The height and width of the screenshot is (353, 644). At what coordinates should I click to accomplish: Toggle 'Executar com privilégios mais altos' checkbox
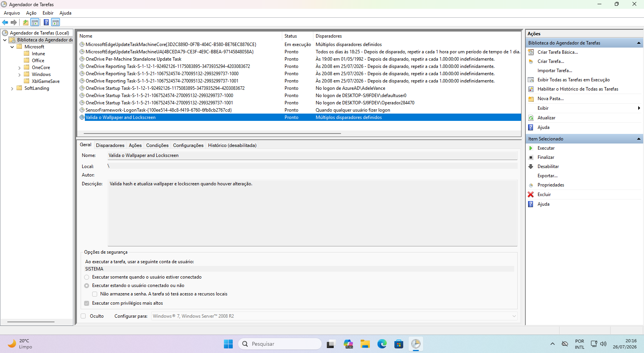point(87,303)
